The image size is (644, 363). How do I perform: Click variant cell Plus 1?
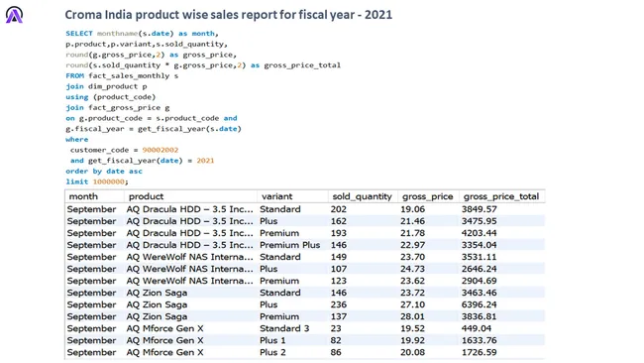point(272,340)
